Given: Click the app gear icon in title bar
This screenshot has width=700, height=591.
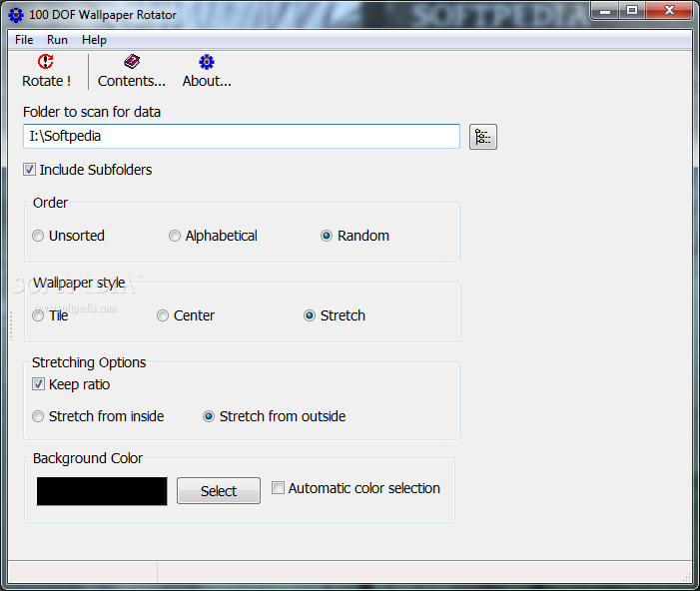Looking at the screenshot, I should click(16, 15).
